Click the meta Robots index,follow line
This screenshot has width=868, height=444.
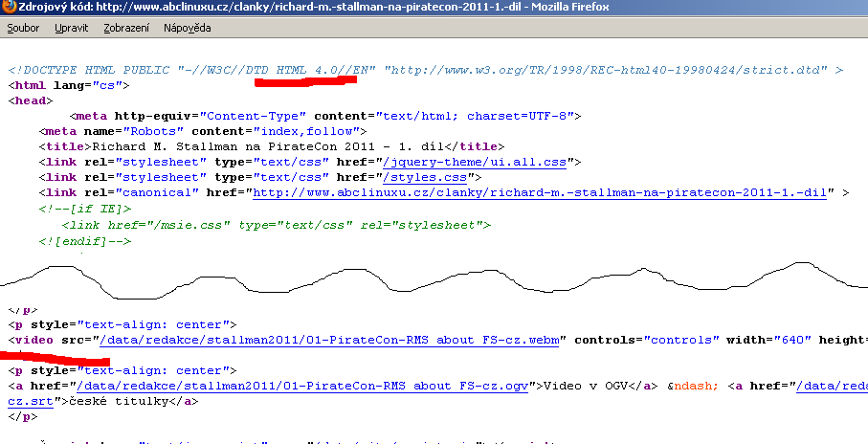[203, 132]
